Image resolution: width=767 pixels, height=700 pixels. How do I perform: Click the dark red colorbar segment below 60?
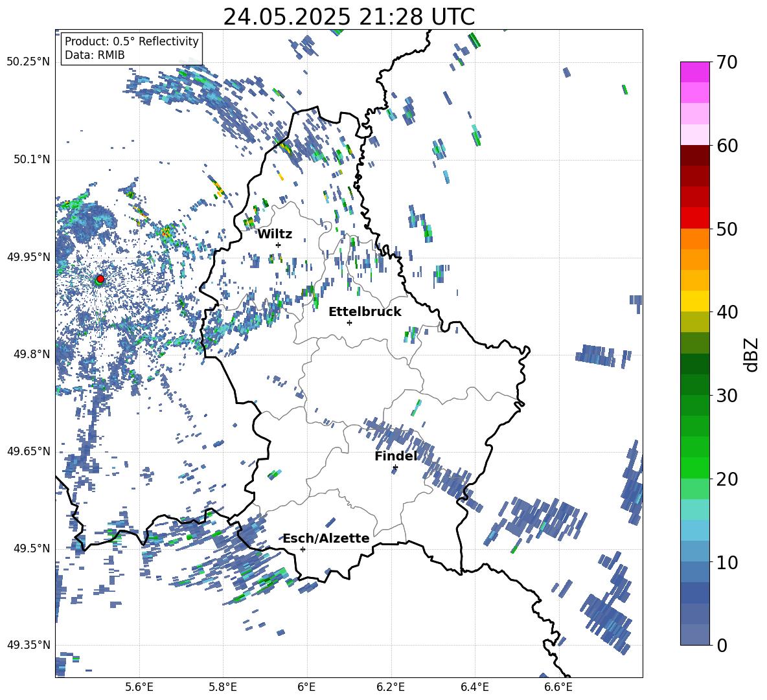694,155
